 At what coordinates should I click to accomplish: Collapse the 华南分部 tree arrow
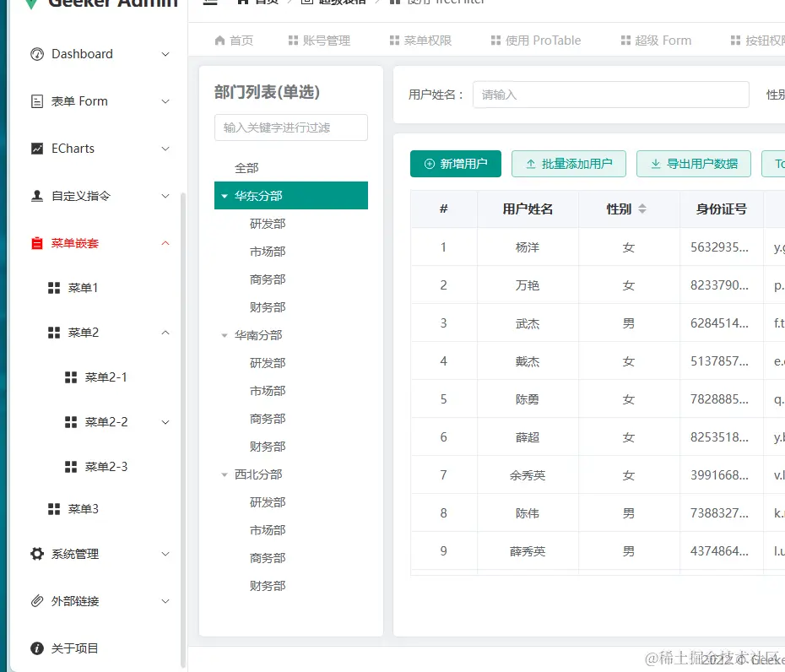(x=225, y=335)
